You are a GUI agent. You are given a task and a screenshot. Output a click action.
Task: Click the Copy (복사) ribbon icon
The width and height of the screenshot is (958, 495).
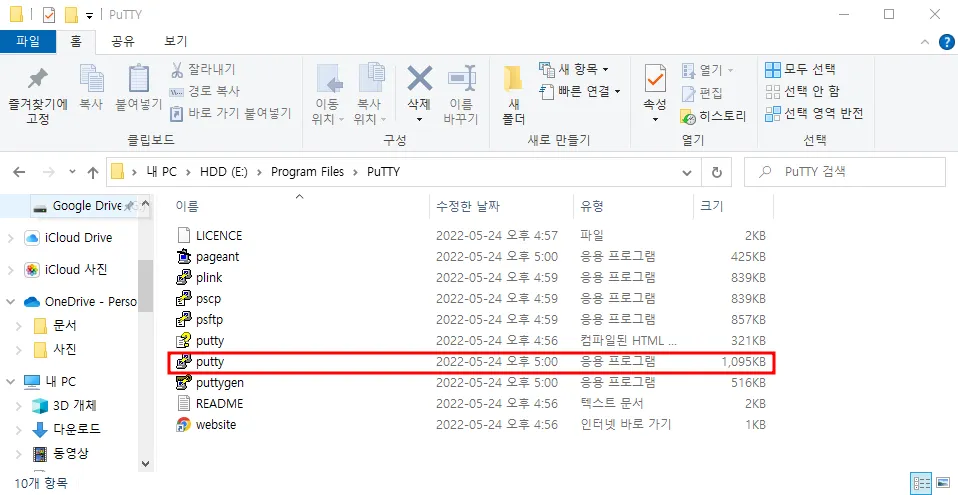pos(91,79)
